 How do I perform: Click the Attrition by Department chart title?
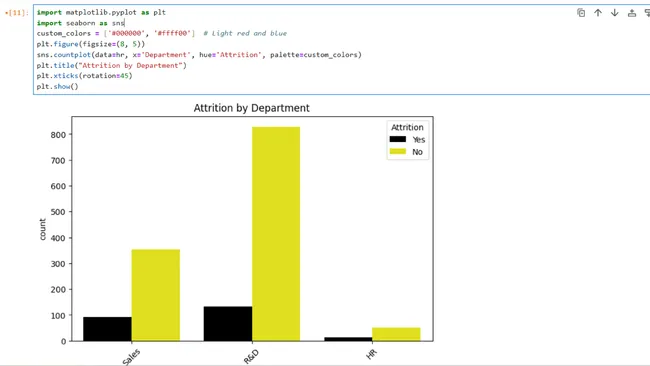[252, 108]
